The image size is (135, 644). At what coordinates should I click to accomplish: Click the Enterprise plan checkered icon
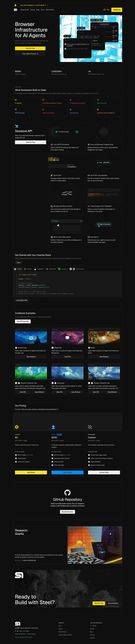[90, 427]
